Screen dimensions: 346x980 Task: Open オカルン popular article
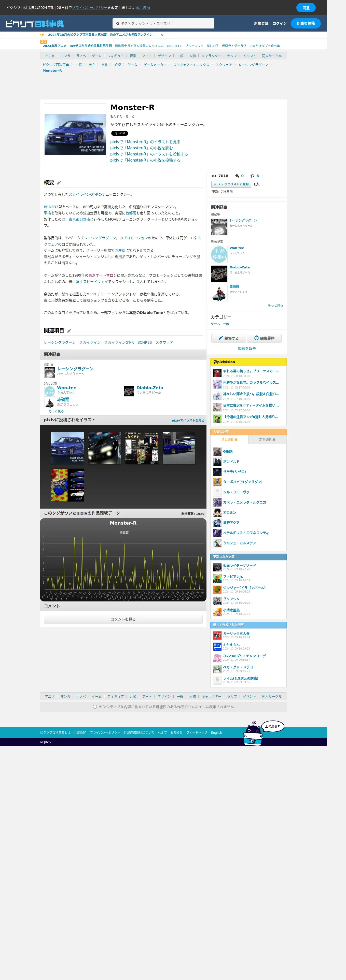click(x=230, y=513)
